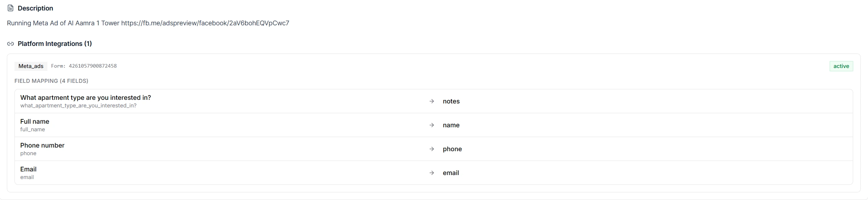This screenshot has width=868, height=200.
Task: Click the arrow icon beside phone mapping
Action: [x=431, y=149]
